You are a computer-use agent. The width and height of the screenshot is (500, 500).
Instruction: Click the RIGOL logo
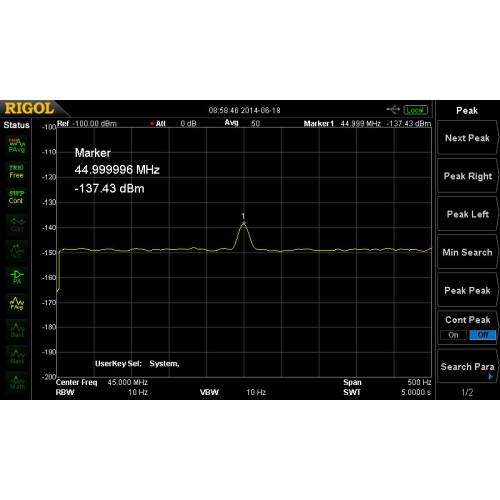click(x=29, y=109)
